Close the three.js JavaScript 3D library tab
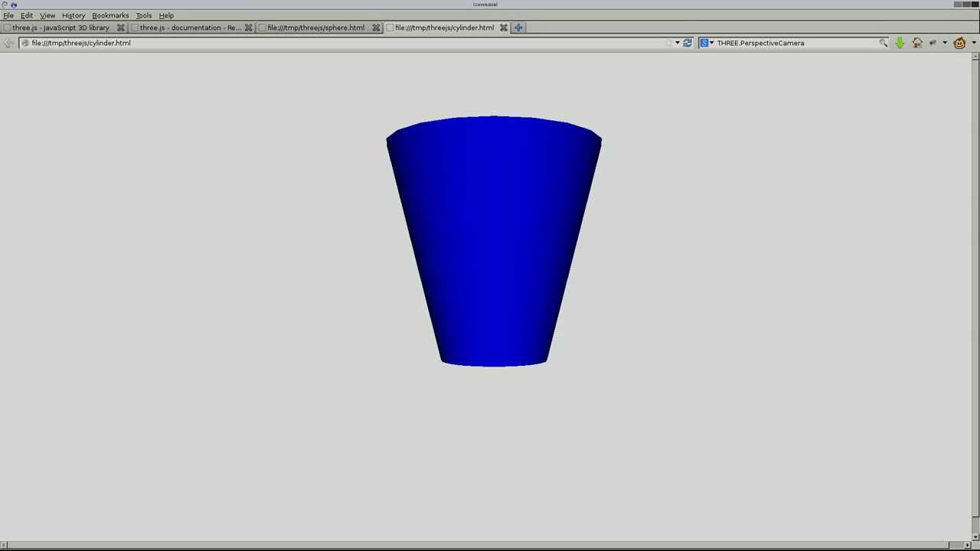Screen dimensions: 980x551 [120, 28]
